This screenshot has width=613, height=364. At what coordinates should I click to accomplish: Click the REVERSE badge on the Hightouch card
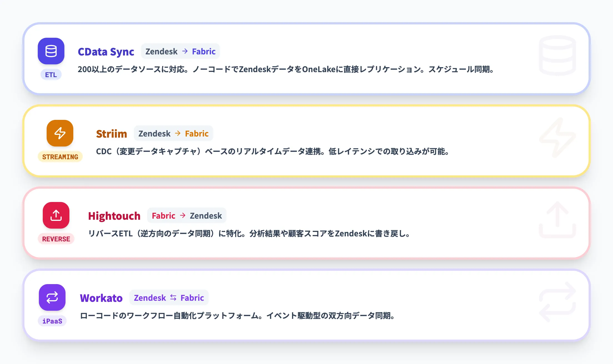pyautogui.click(x=56, y=239)
